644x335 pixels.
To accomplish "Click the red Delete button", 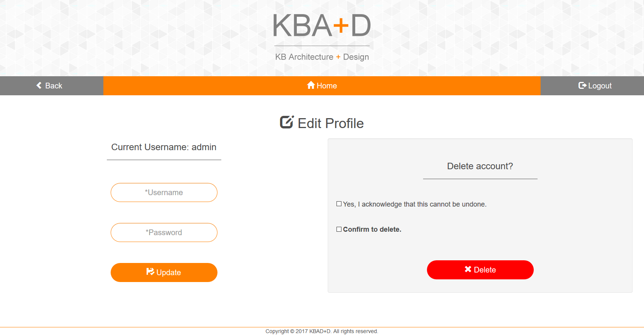I will point(480,270).
